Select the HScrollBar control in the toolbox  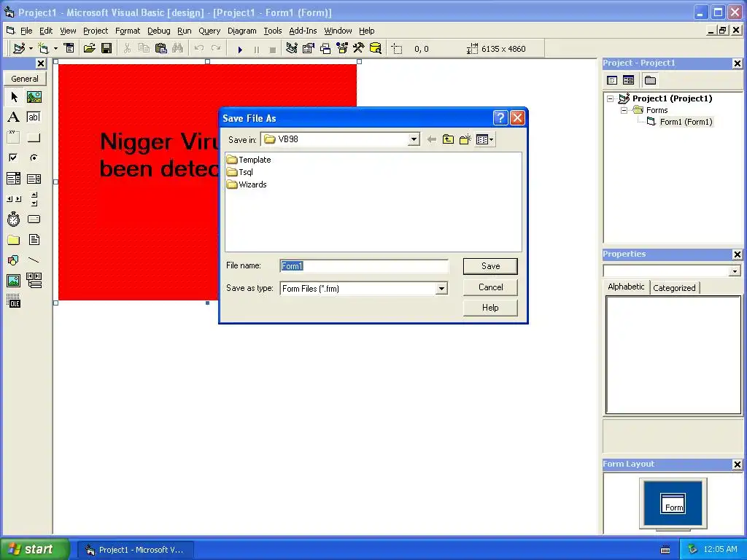(x=14, y=199)
